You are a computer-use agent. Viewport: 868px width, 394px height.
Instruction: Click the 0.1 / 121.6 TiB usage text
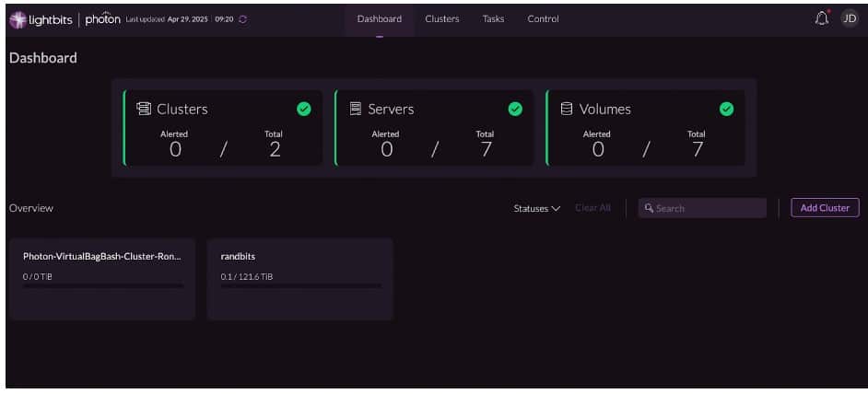tap(247, 276)
